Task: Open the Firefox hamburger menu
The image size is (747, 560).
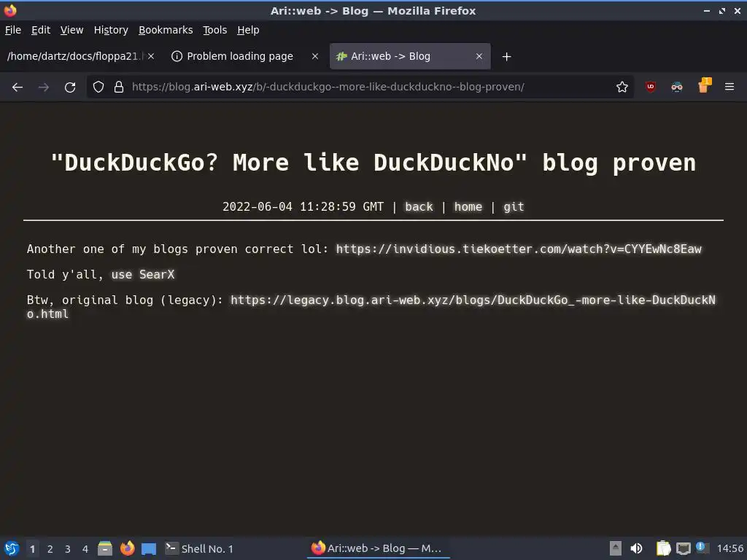Action: click(x=729, y=87)
